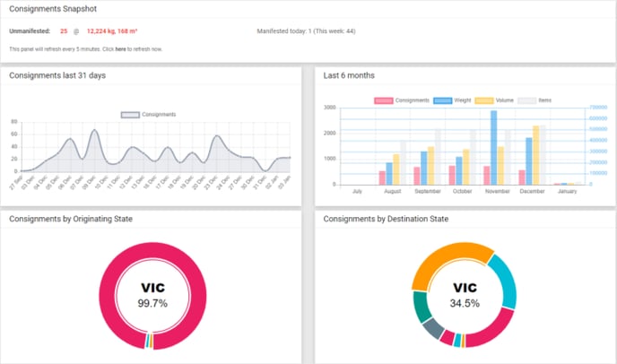Click the '700000' right axis value
Image resolution: width=617 pixels, height=364 pixels.
click(x=598, y=108)
